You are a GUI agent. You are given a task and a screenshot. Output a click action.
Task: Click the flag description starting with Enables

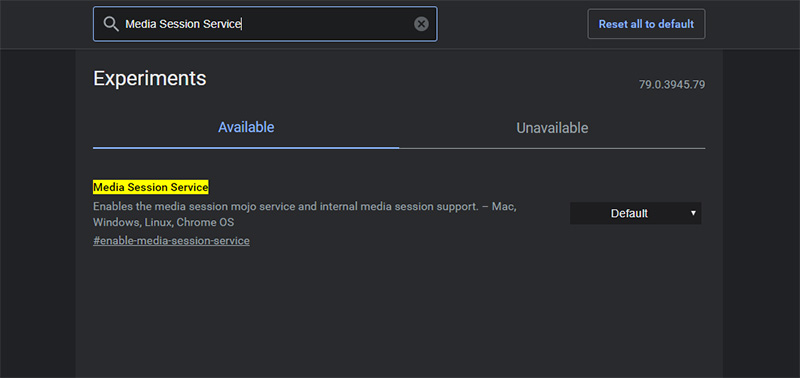pyautogui.click(x=305, y=215)
